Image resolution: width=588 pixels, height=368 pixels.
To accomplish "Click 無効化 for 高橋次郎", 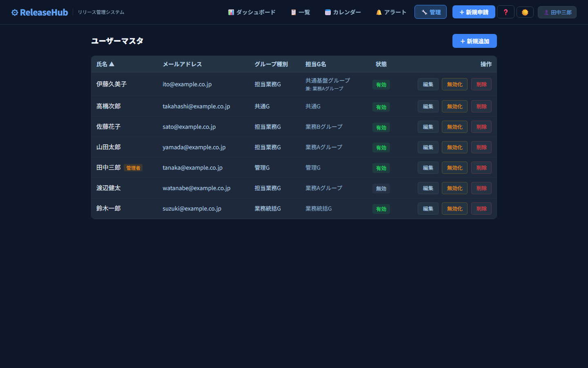I will coord(454,106).
